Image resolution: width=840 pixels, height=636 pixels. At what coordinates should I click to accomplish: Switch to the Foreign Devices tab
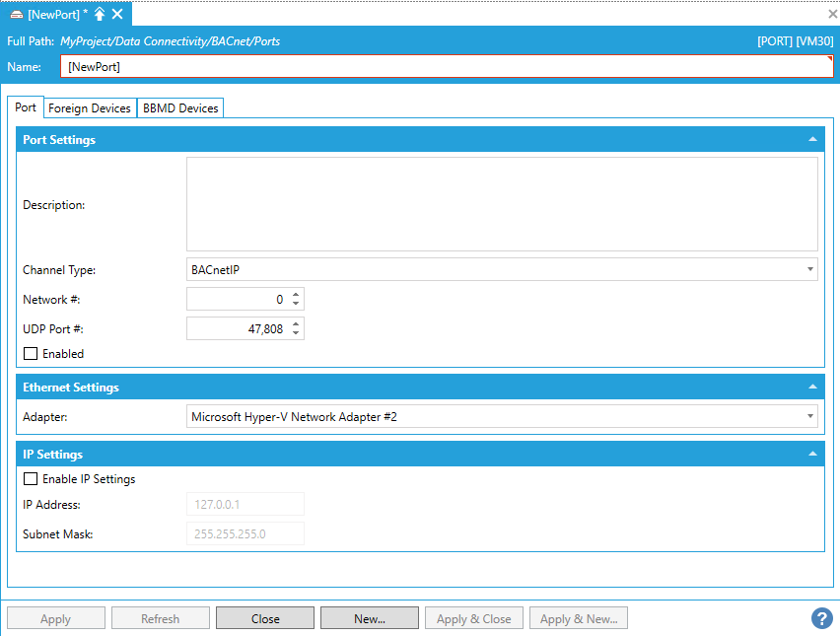click(x=90, y=108)
